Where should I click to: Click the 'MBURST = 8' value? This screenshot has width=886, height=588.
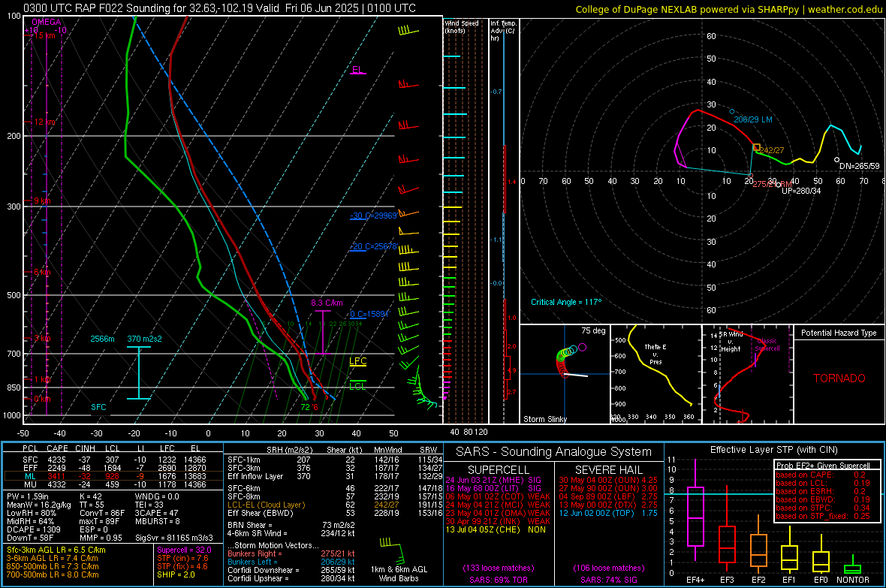(158, 521)
